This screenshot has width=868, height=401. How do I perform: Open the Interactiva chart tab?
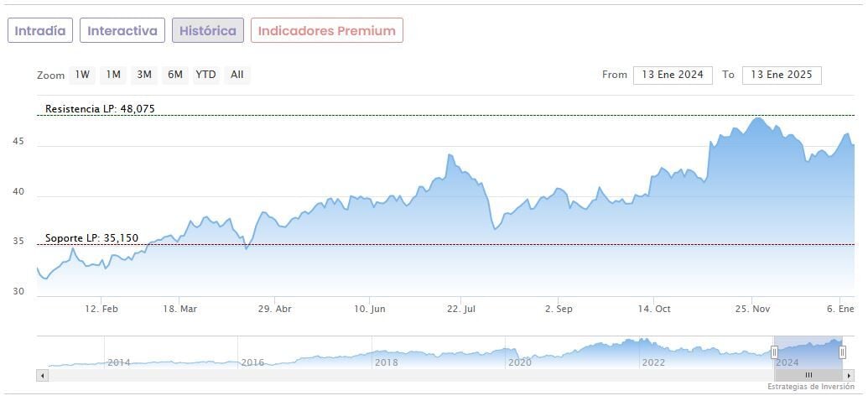(x=122, y=31)
